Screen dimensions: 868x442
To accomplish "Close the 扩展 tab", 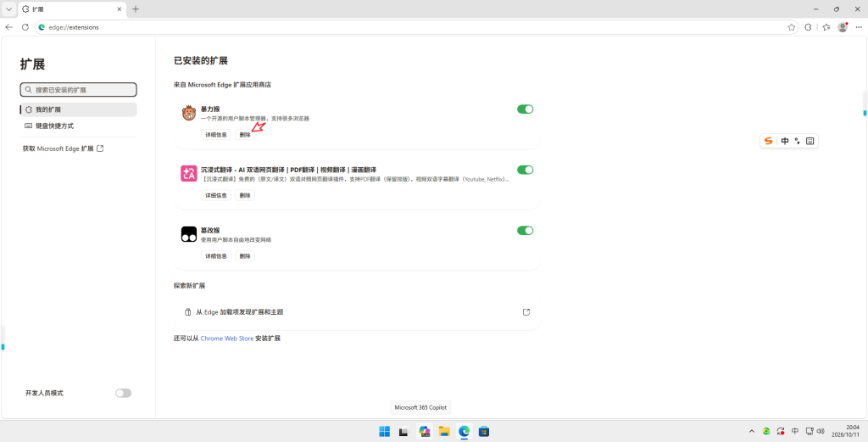I will [x=120, y=8].
